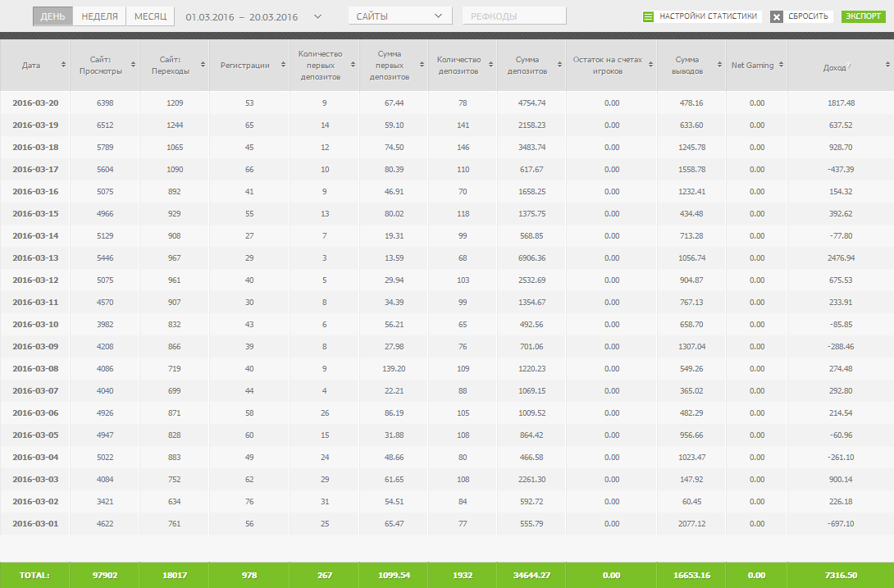
Task: Sort by Сумма первых депозитов arrows
Action: [x=422, y=65]
